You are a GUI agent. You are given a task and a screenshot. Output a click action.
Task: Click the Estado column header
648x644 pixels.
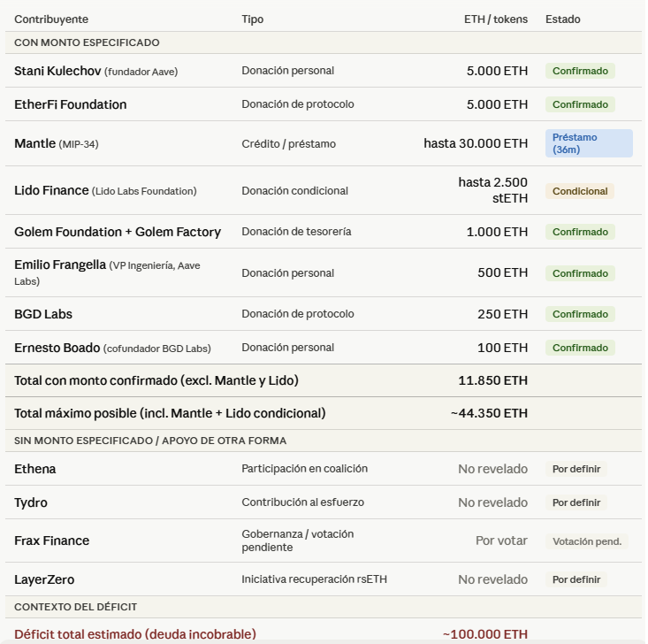[x=563, y=19]
